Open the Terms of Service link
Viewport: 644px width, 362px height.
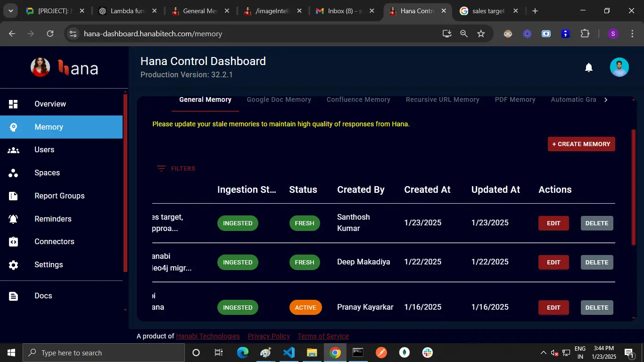(323, 336)
